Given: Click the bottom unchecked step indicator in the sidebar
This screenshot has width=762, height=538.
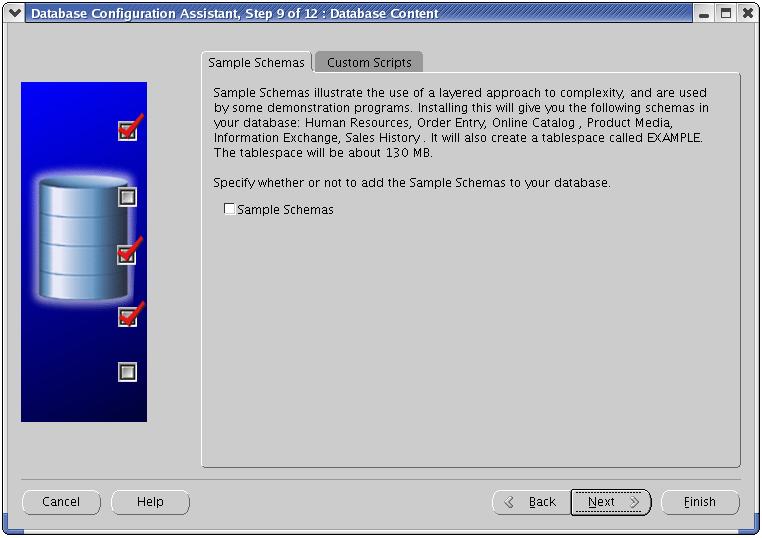Looking at the screenshot, I should point(127,372).
